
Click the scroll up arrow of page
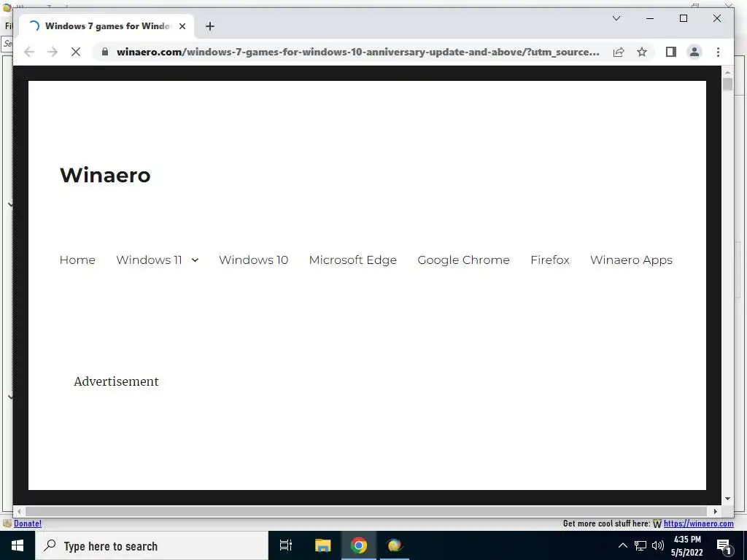tap(727, 72)
